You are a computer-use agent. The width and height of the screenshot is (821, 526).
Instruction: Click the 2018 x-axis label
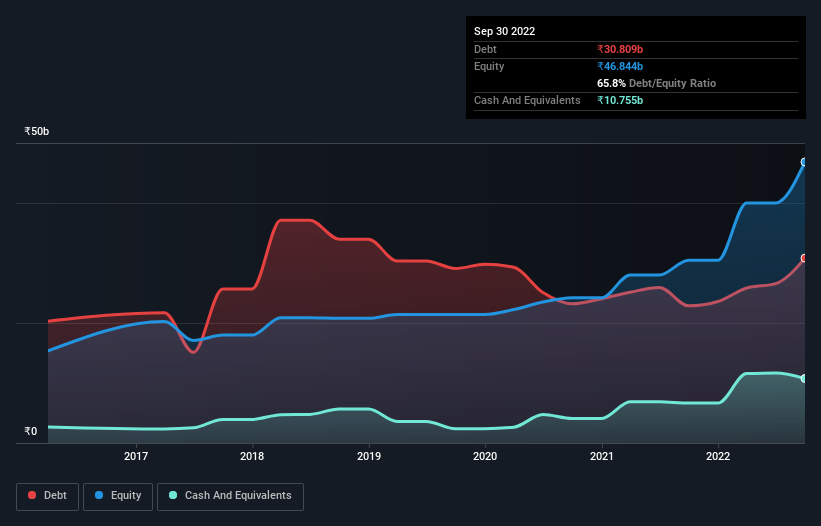click(252, 456)
